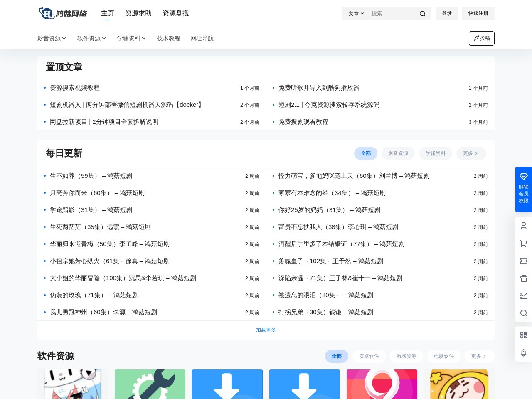Open 落魄皇子（102集）王予然 entry
The height and width of the screenshot is (399, 532).
coord(331,261)
